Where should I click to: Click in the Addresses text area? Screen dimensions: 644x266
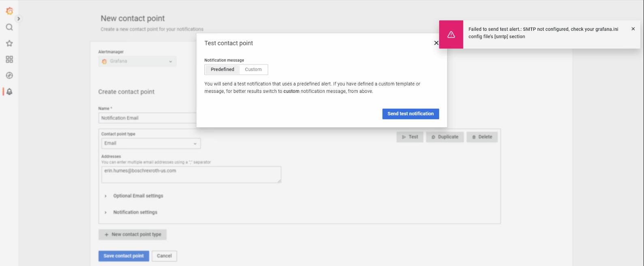tap(191, 175)
